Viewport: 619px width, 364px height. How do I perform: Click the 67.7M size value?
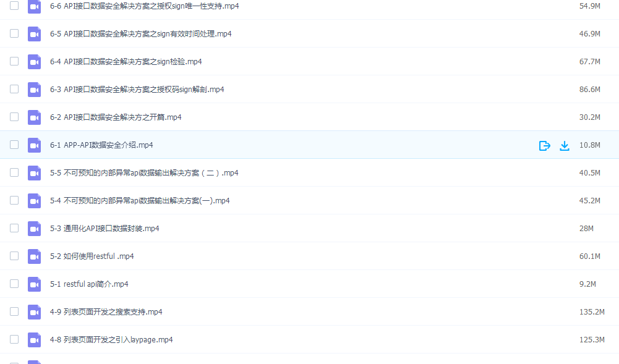pyautogui.click(x=590, y=62)
